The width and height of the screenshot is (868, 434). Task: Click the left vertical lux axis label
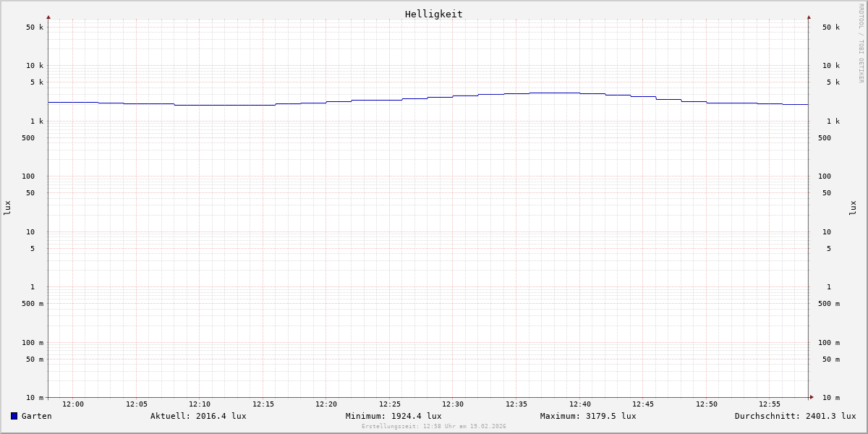[7, 208]
